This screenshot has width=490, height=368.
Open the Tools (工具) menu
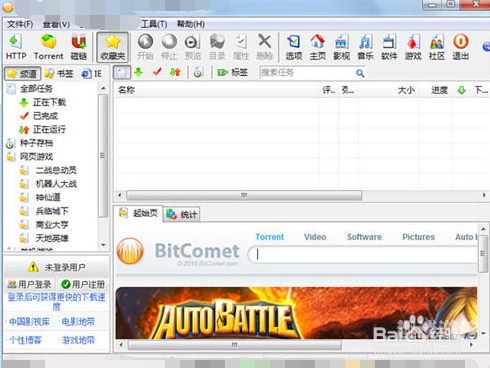click(x=154, y=24)
